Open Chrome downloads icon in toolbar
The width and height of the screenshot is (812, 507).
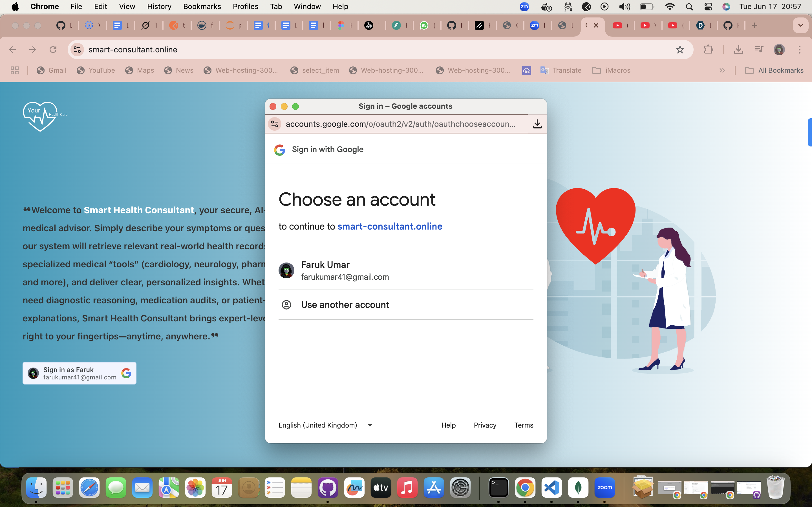coord(738,50)
